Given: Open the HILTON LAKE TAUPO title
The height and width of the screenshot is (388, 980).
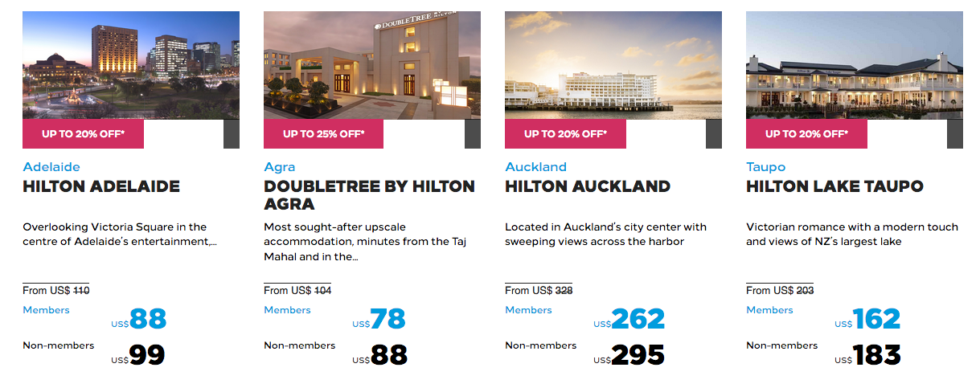Looking at the screenshot, I should (x=834, y=186).
